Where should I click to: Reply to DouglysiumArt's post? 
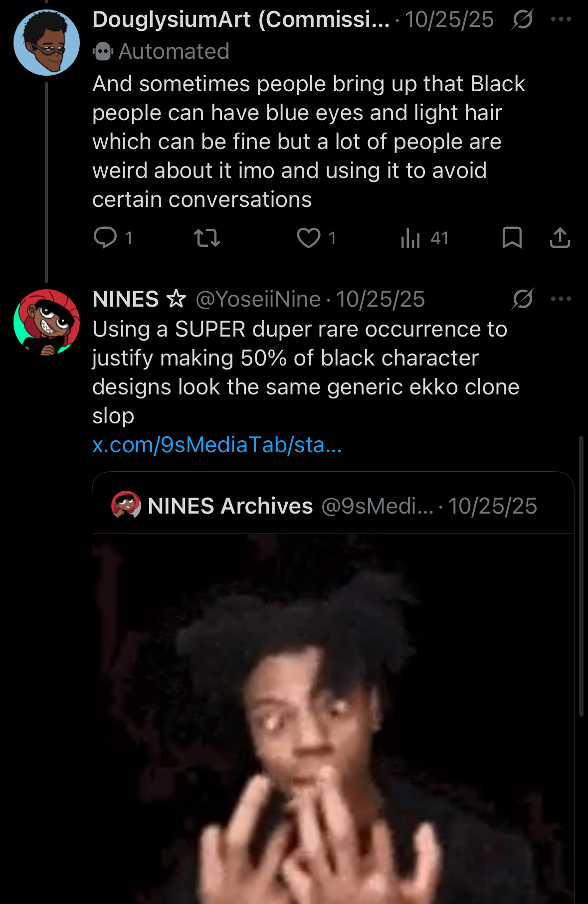(105, 238)
